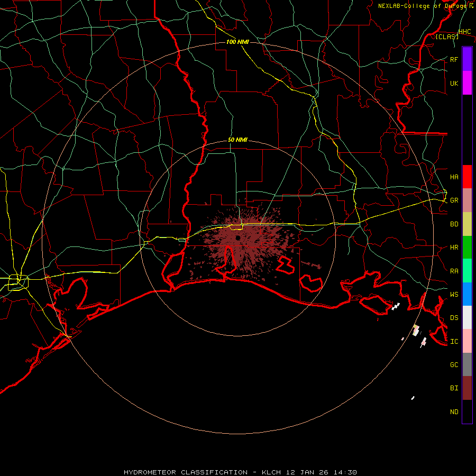This screenshot has width=476, height=476.
Task: Click the HYDROMETEOR CLASSIFICATION KLCH title text
Action: (x=240, y=472)
